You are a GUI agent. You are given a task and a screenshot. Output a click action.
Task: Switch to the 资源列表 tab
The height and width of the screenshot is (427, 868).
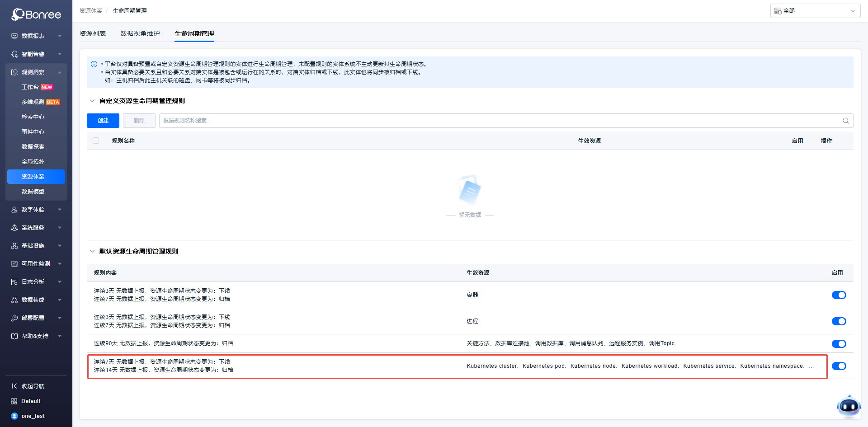93,33
